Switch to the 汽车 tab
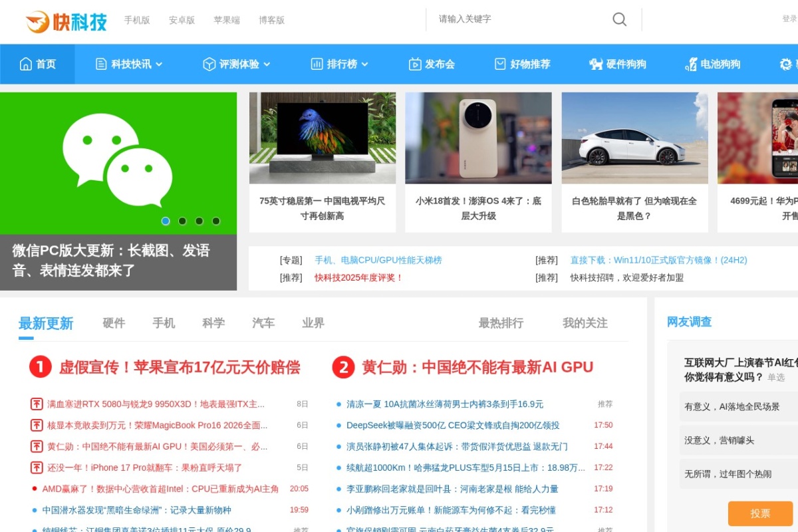This screenshot has width=798, height=532. 263,323
